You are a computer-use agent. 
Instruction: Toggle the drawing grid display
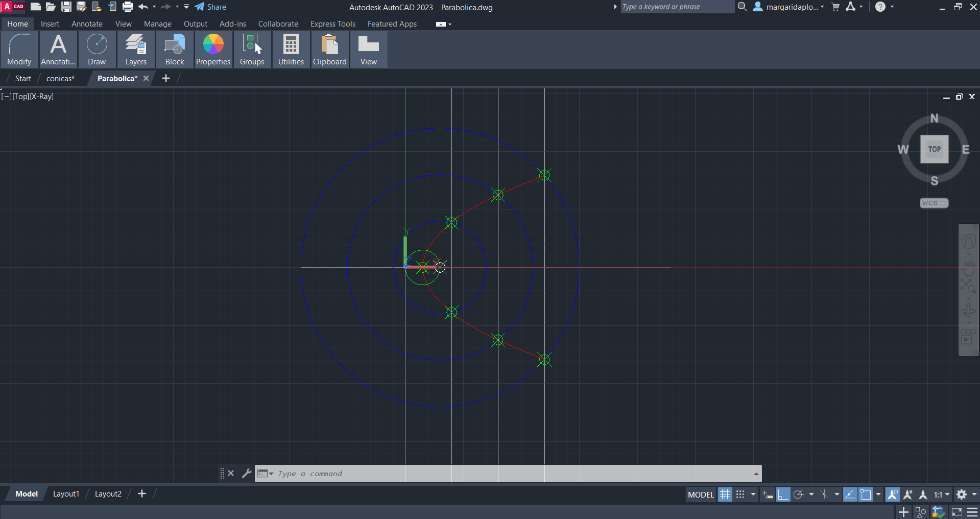click(725, 494)
